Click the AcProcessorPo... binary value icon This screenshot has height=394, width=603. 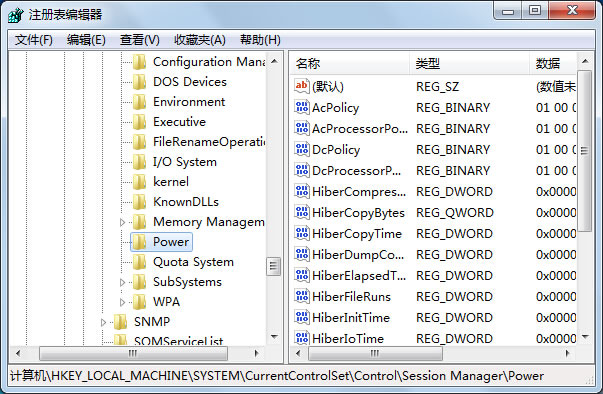(x=302, y=128)
